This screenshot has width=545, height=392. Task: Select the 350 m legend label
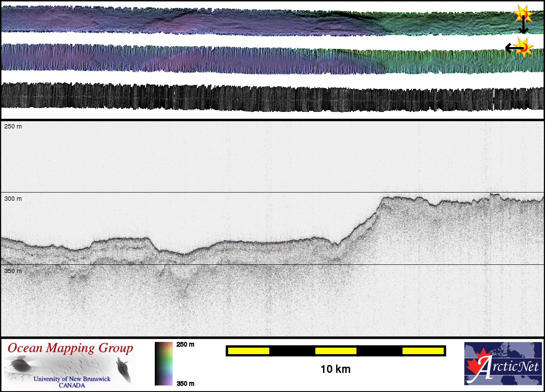point(185,383)
